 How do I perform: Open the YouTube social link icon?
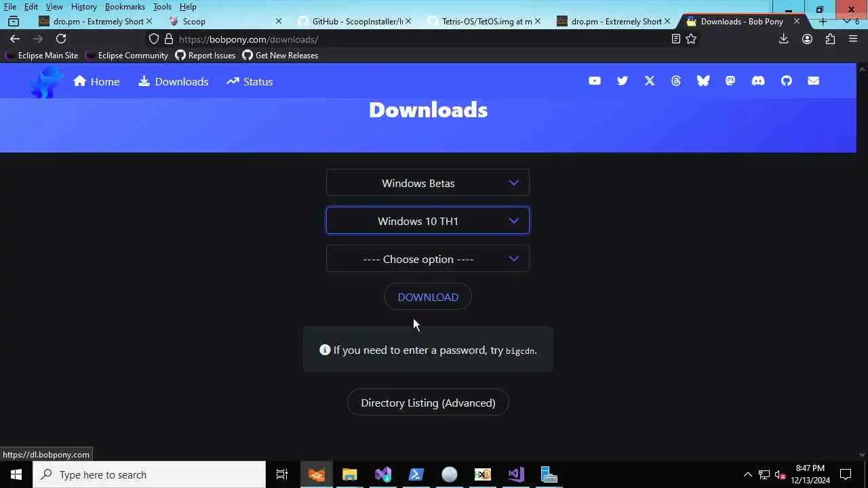[595, 81]
